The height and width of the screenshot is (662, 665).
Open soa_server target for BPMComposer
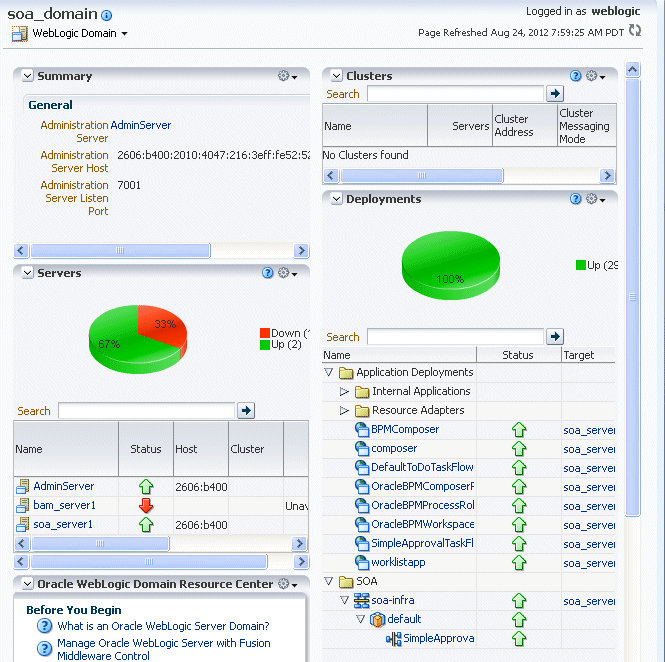(x=589, y=430)
